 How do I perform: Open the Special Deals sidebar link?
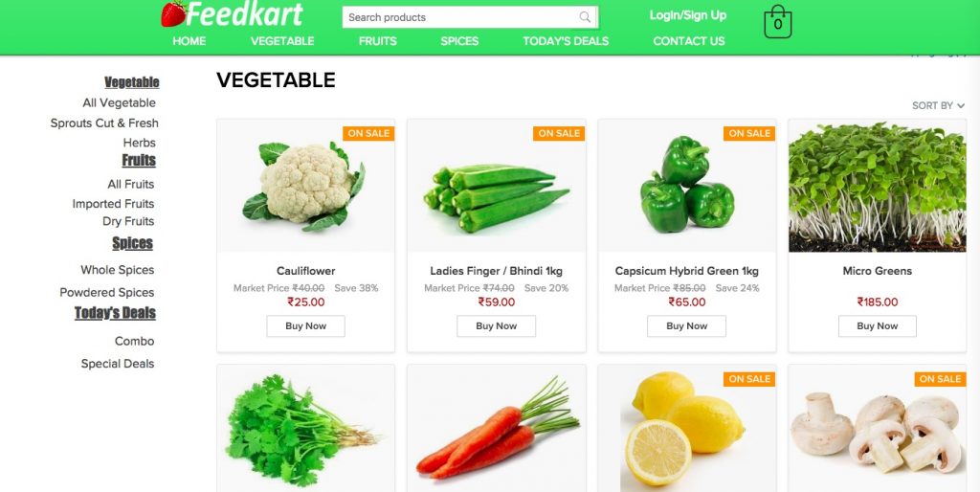tap(118, 364)
